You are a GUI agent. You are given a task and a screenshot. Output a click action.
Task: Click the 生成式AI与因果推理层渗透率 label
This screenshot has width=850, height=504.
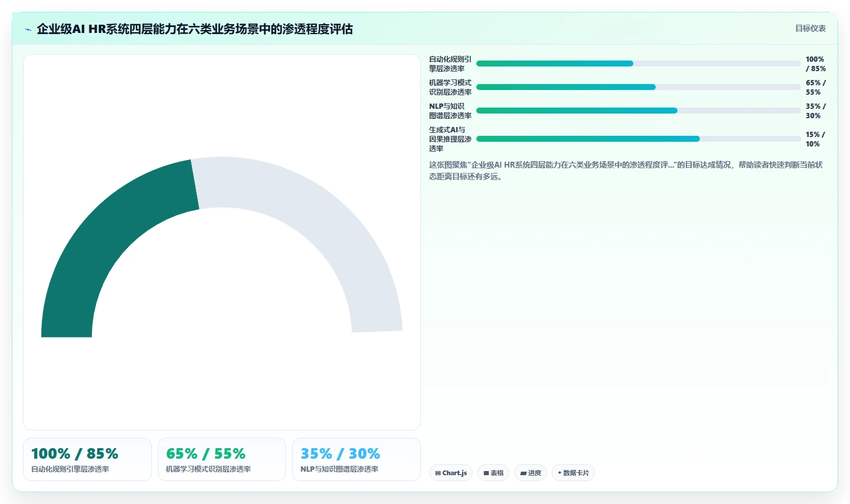tap(450, 139)
